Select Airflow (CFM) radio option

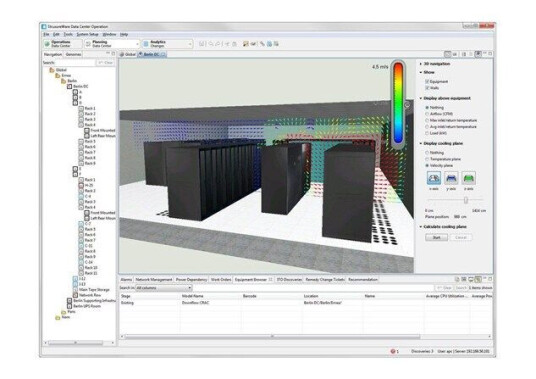pyautogui.click(x=427, y=114)
